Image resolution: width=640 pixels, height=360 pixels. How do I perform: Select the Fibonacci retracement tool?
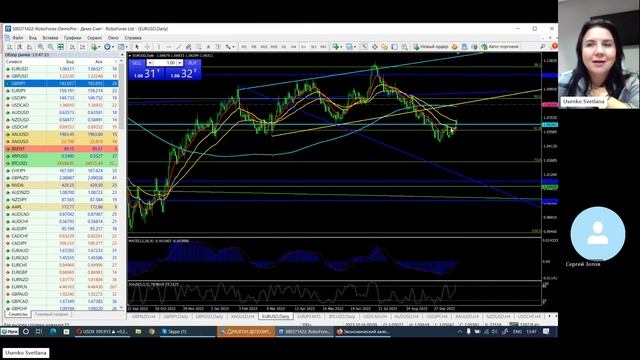coord(198,47)
